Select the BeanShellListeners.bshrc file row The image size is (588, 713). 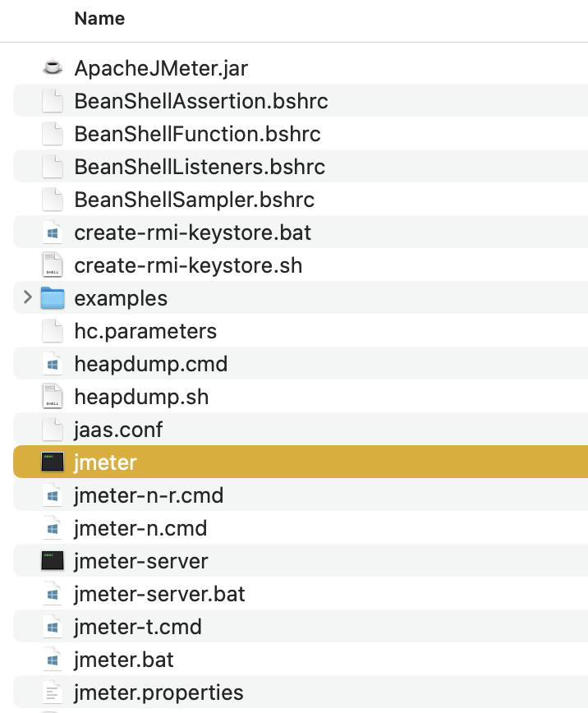[200, 167]
